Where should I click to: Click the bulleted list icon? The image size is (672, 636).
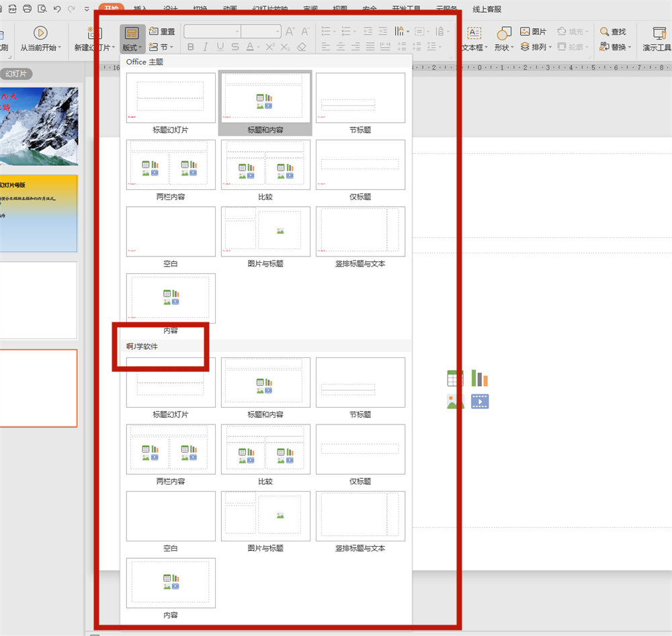pos(326,32)
